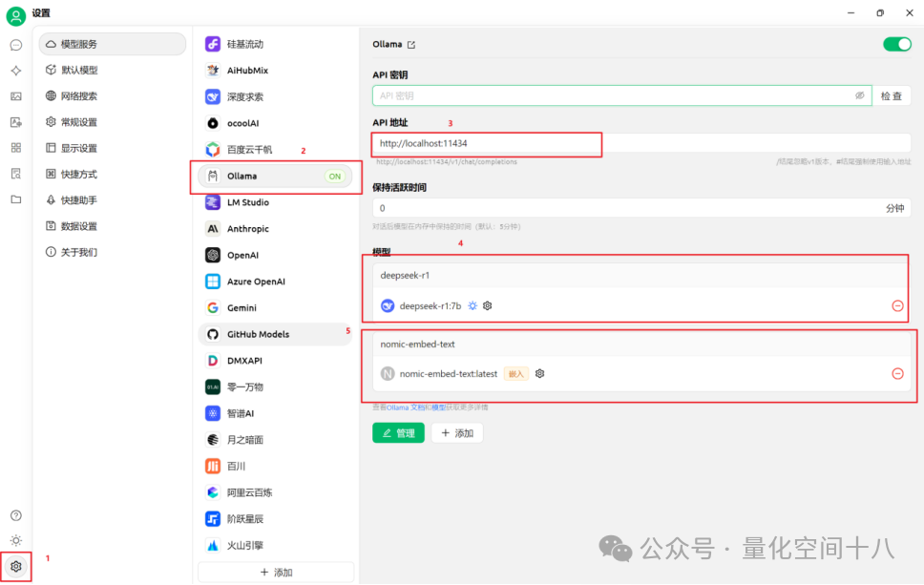Open the Ollama 文档 link

point(406,407)
